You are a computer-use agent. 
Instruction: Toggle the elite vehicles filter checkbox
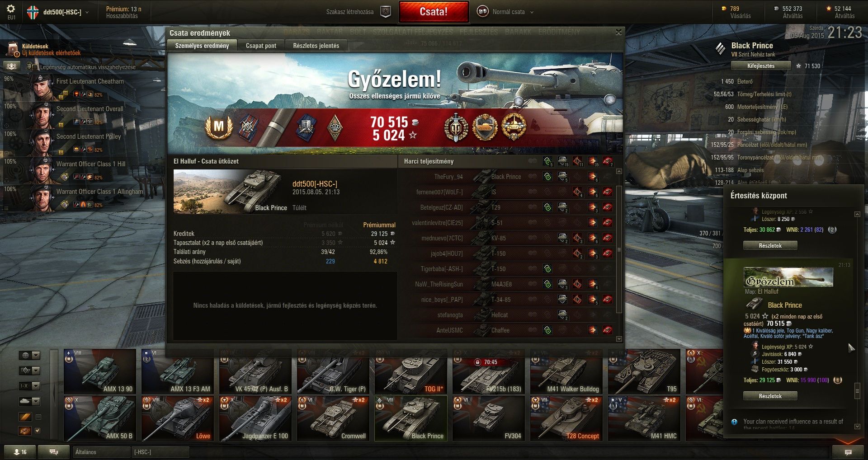[x=38, y=417]
